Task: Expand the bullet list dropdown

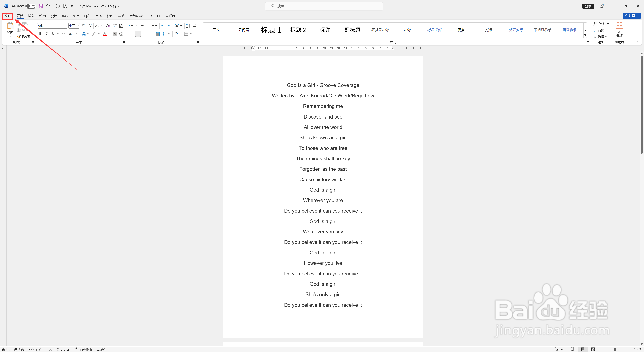Action: (136, 26)
